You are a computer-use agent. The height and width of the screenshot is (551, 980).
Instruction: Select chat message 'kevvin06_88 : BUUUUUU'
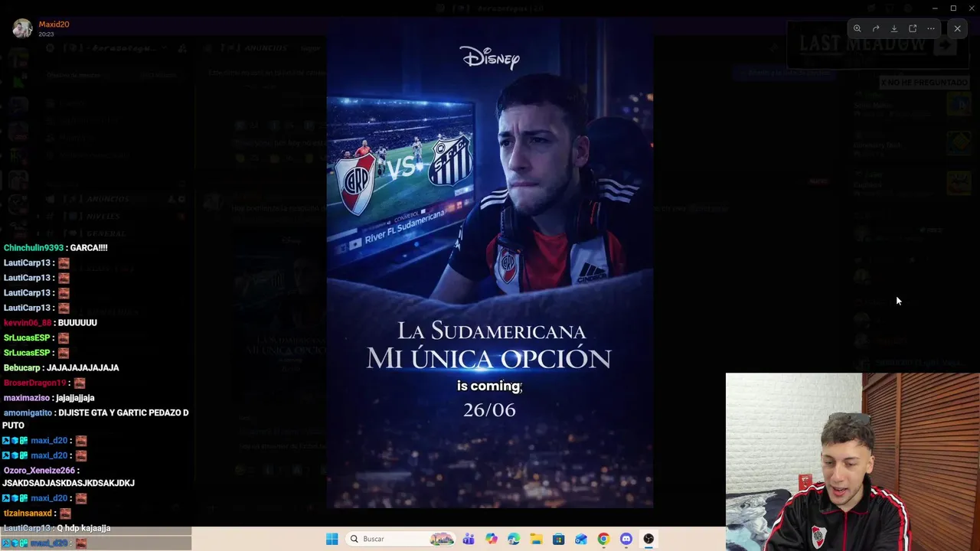point(51,323)
